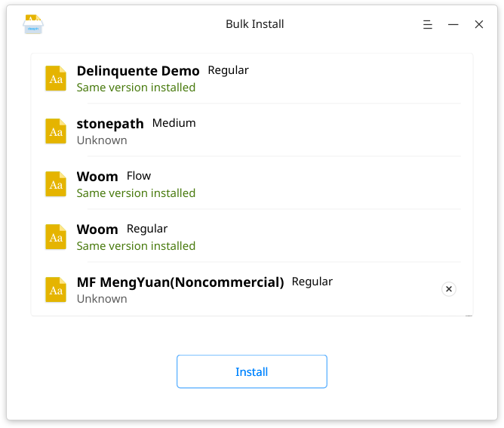Select the Woom Flow list entry
The height and width of the screenshot is (428, 504).
pos(252,184)
